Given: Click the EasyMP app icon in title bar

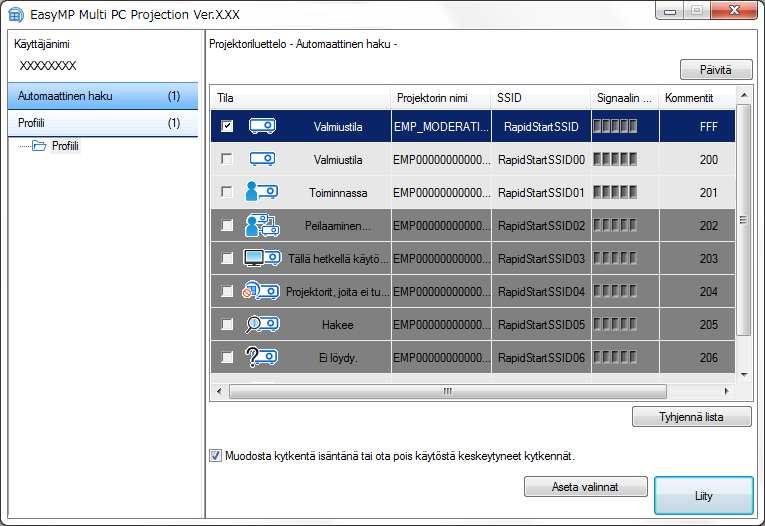Looking at the screenshot, I should click(16, 15).
